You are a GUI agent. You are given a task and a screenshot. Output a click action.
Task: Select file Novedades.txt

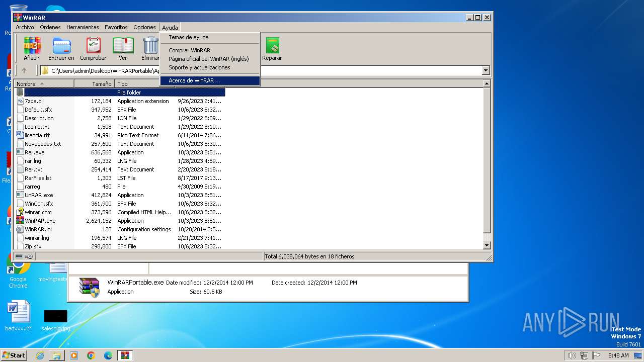43,144
